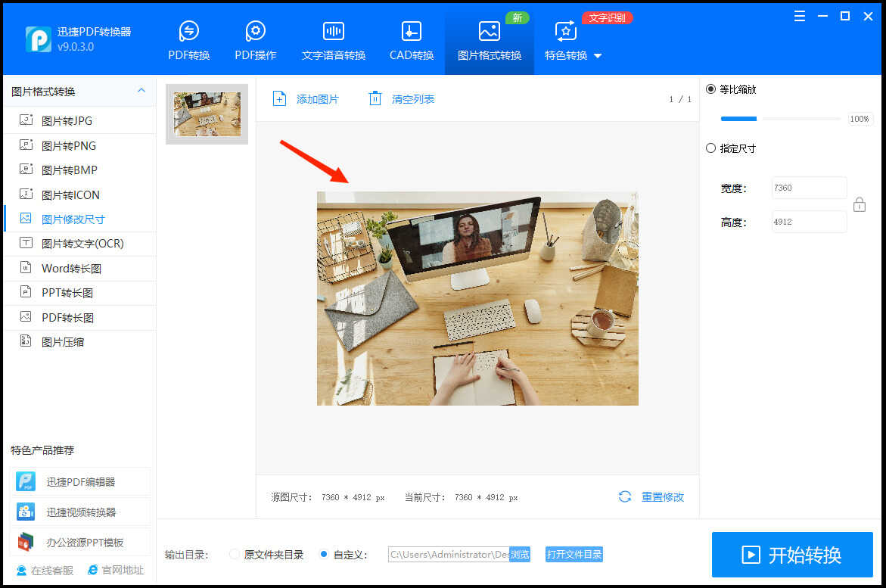Screen dimensions: 886x588
Task: Click 重置修改 to reset changes
Action: (x=663, y=497)
